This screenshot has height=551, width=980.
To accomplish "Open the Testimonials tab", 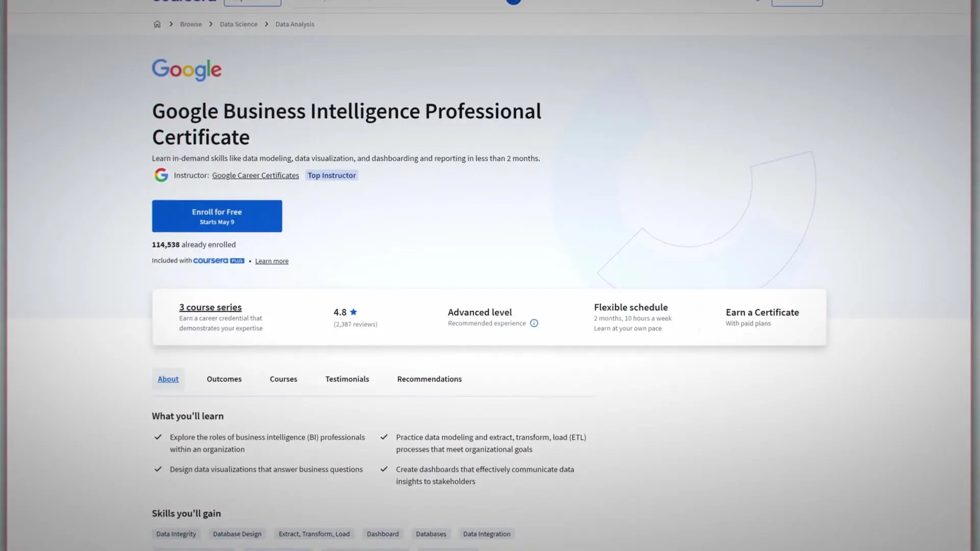I will coord(347,379).
